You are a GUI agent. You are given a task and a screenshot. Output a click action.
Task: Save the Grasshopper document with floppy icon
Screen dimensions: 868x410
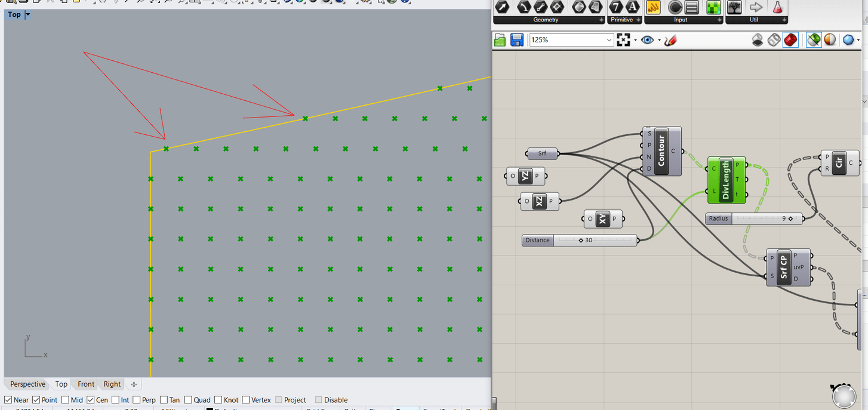tap(517, 40)
